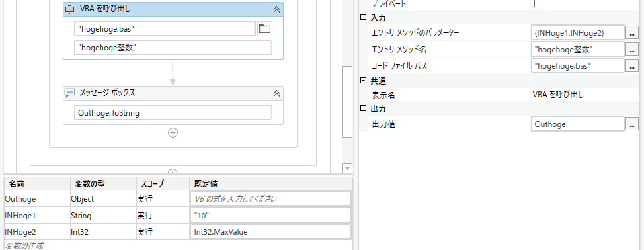The width and height of the screenshot is (644, 250).
Task: Edit the Int32.MaxValue default of INHoge2
Action: click(270, 232)
